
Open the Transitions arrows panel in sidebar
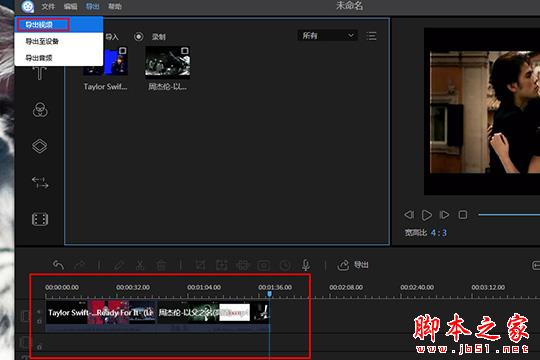tap(40, 183)
